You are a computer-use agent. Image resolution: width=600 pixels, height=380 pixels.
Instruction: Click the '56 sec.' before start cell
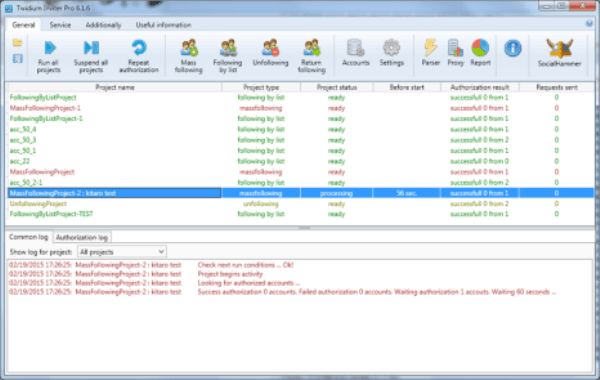pos(407,193)
